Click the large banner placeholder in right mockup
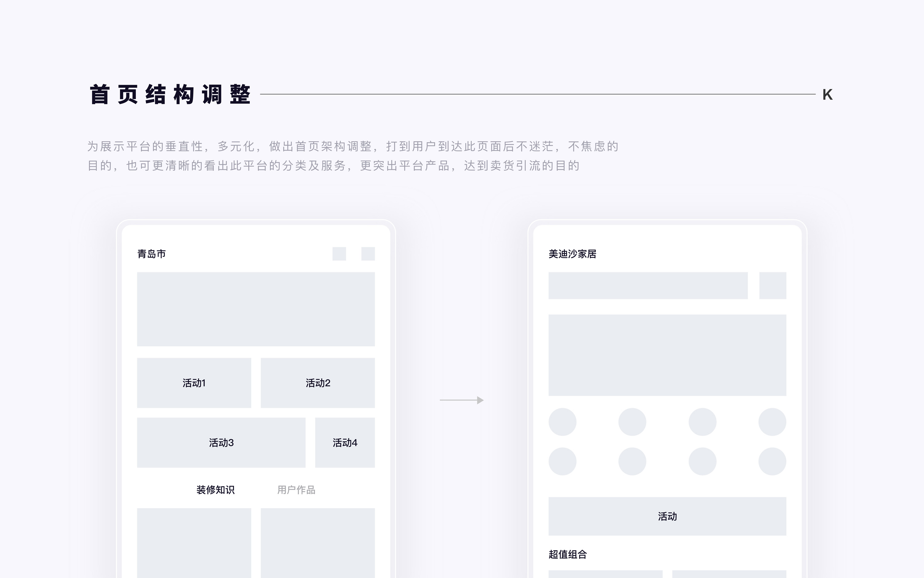Screen dimensions: 924x578 pos(667,355)
